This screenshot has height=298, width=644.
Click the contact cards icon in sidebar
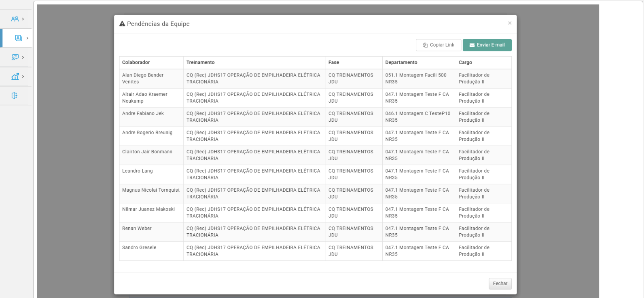point(18,38)
